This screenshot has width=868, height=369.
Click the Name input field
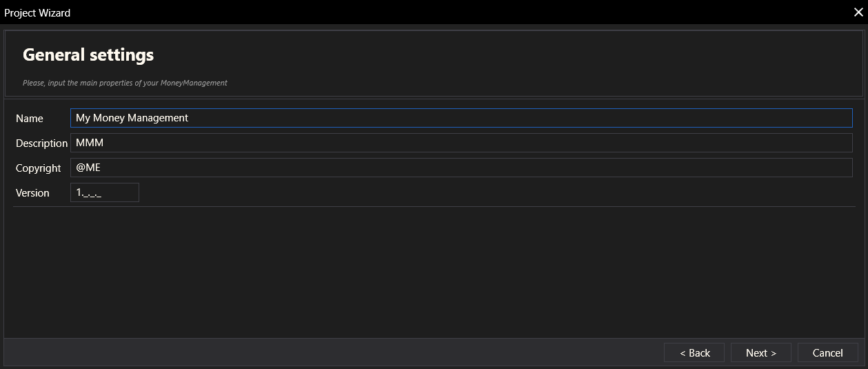[x=461, y=118]
